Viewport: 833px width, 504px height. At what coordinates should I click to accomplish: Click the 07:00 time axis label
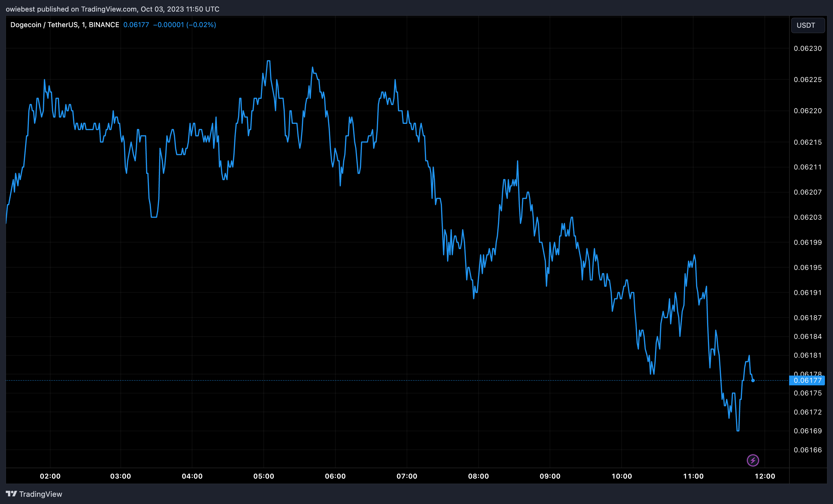pyautogui.click(x=407, y=476)
